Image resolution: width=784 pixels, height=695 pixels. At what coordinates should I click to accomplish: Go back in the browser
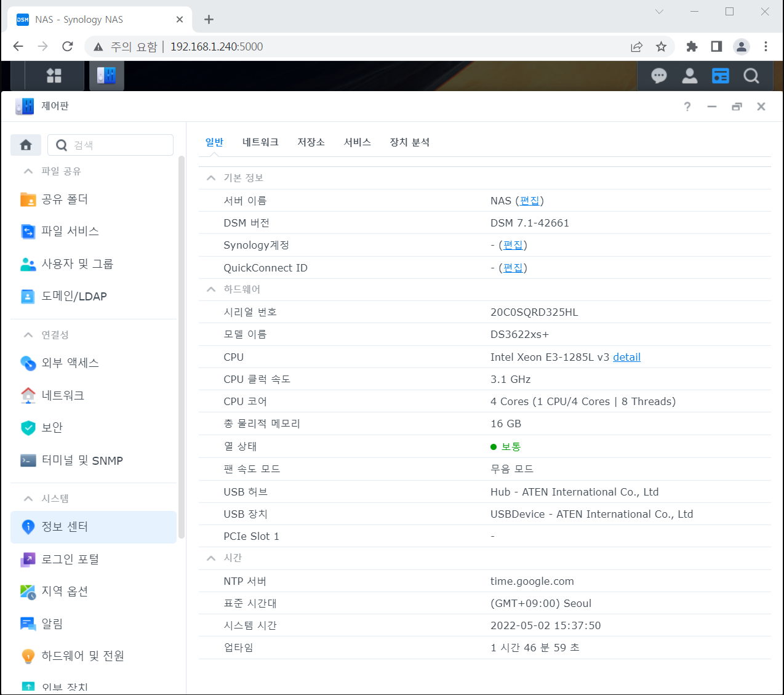click(x=18, y=46)
